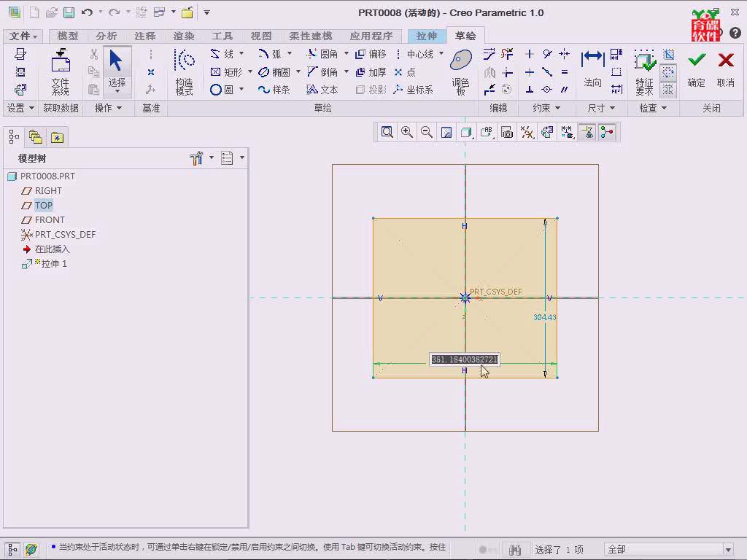Switch to the Extrude tab
The image size is (747, 560).
point(426,36)
